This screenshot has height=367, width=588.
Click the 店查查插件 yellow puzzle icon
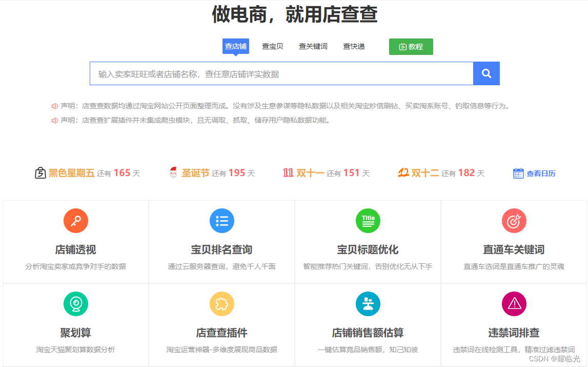coord(221,304)
